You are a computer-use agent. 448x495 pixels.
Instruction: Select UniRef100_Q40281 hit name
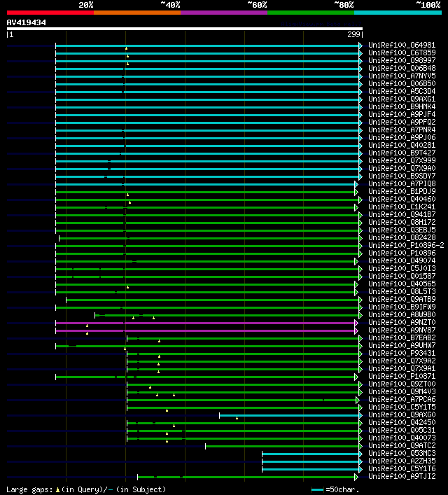click(x=402, y=145)
